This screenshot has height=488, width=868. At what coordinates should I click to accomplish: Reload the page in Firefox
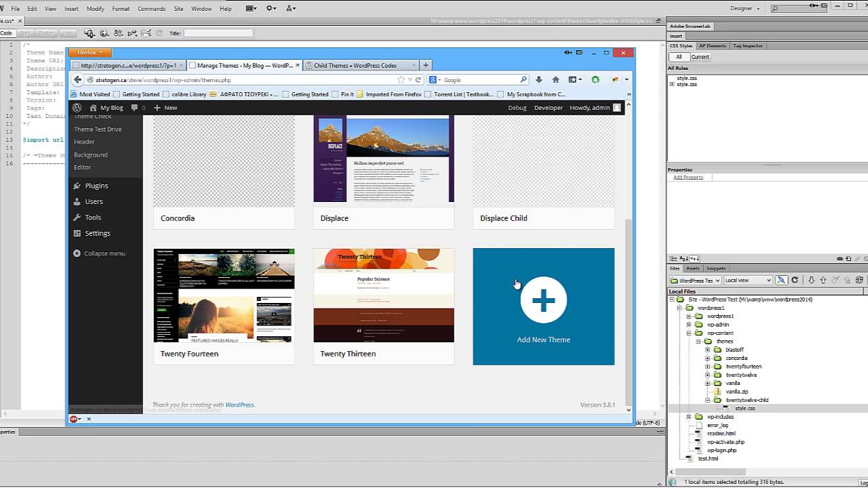[418, 80]
